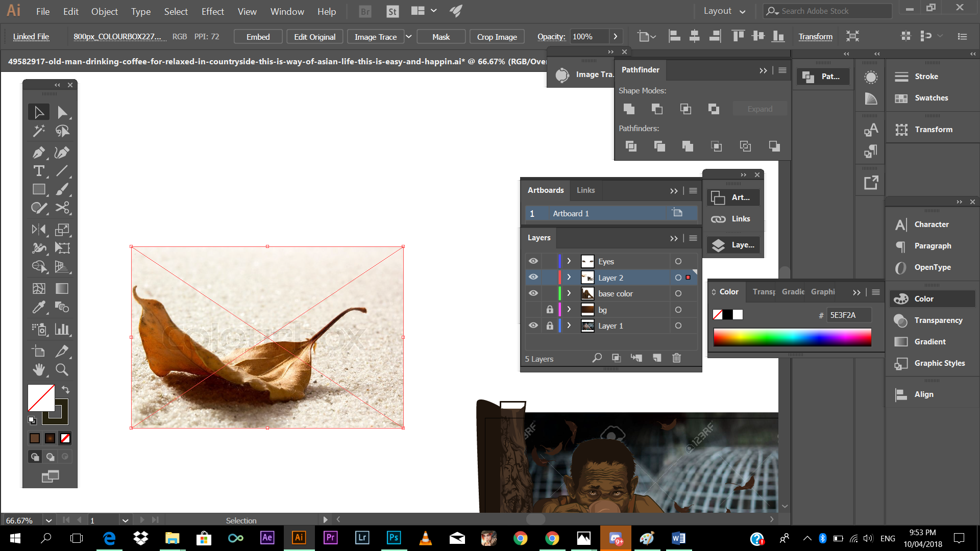Open Image Trace presets dropdown arrow
The height and width of the screenshot is (551, 980).
click(x=408, y=37)
